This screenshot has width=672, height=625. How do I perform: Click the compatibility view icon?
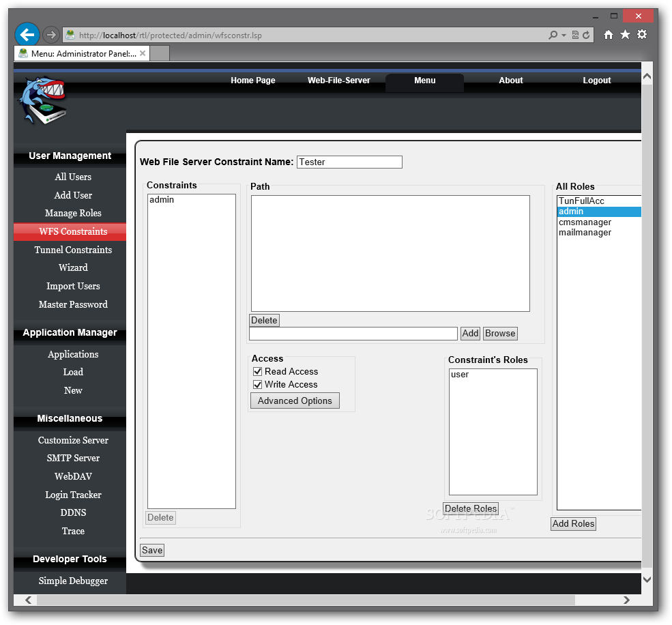(x=575, y=35)
